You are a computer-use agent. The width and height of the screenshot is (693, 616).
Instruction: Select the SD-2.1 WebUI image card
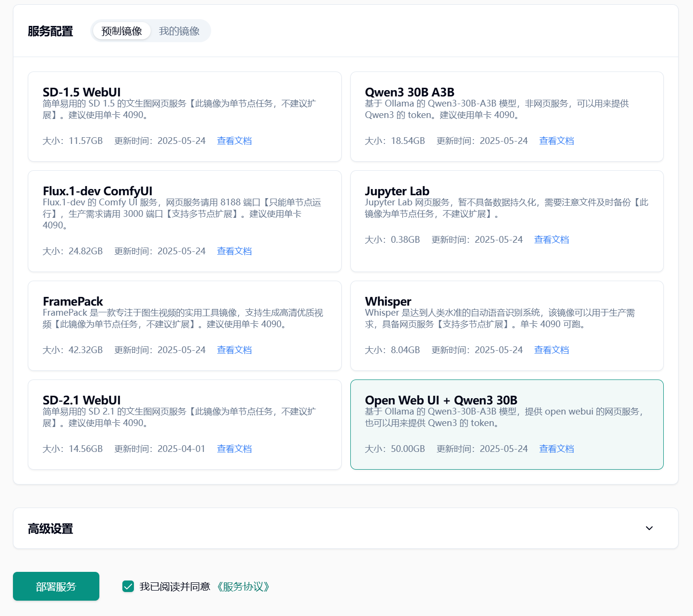pos(184,424)
